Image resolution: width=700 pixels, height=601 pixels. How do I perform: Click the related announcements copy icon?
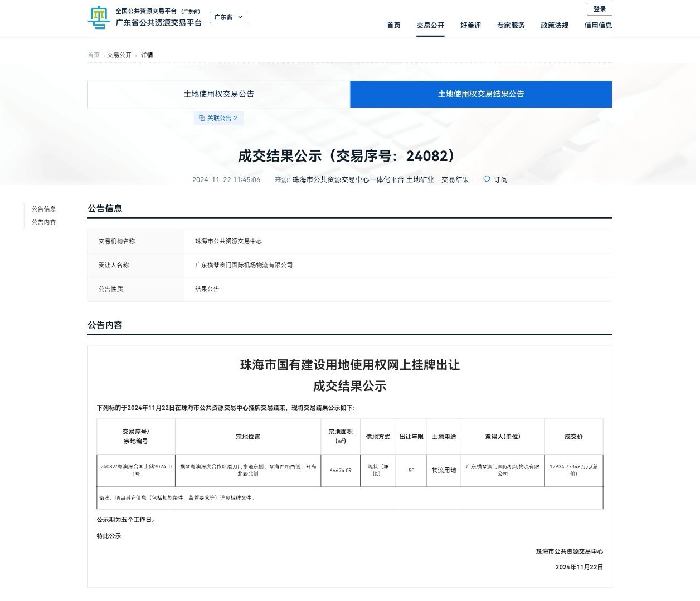click(202, 118)
